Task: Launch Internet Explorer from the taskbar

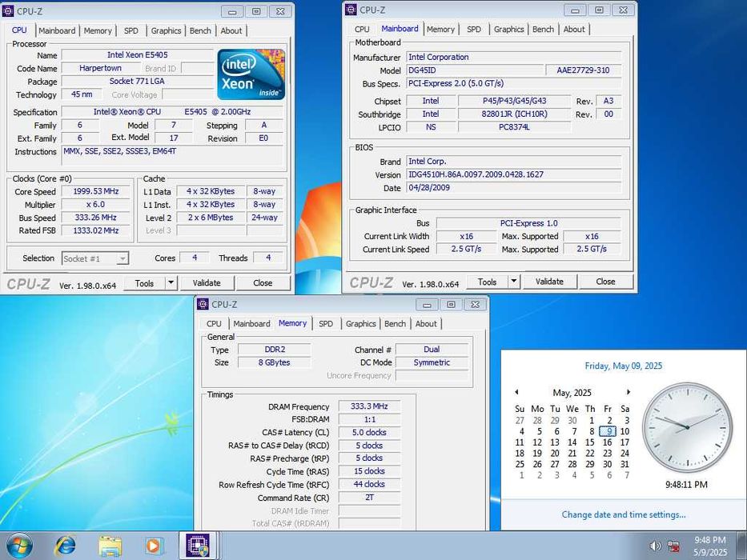Action: (x=65, y=546)
